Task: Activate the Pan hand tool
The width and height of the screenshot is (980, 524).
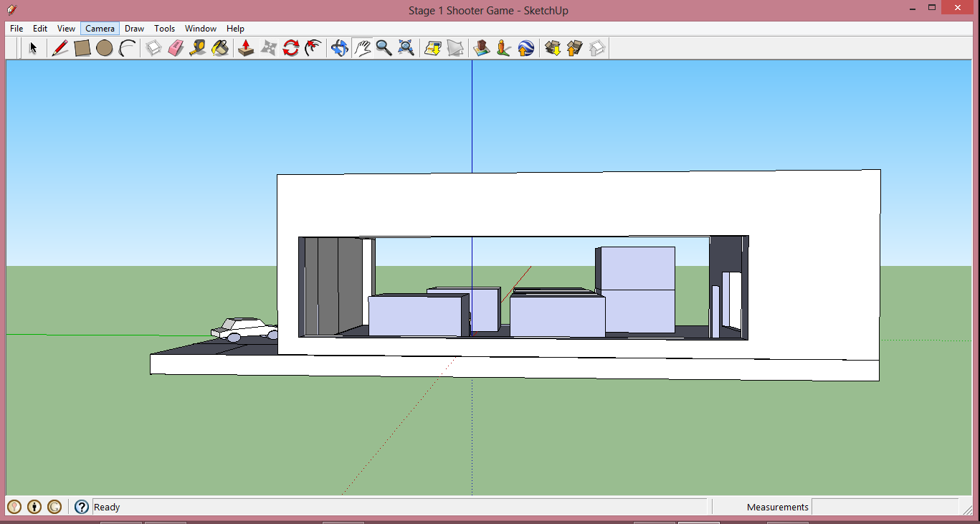Action: [362, 47]
